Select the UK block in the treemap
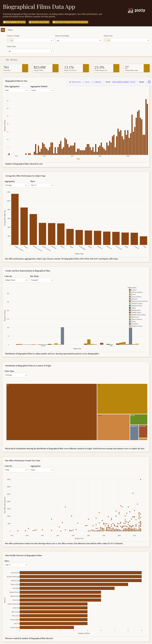 [122, 399]
